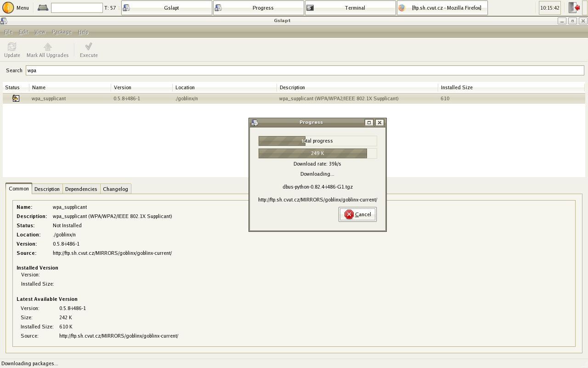Cancel the download in Progress dialog
Screen dimensions: 588x368
point(357,214)
